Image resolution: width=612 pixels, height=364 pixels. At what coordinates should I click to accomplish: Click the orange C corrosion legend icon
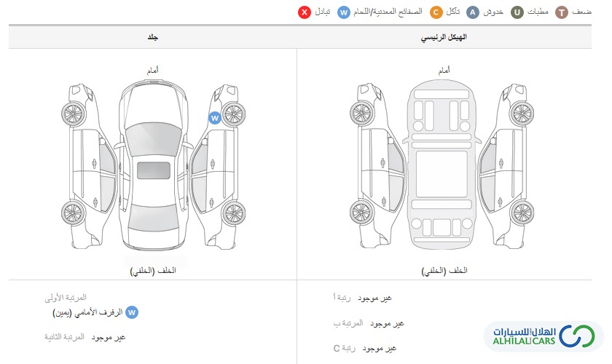[x=436, y=12]
